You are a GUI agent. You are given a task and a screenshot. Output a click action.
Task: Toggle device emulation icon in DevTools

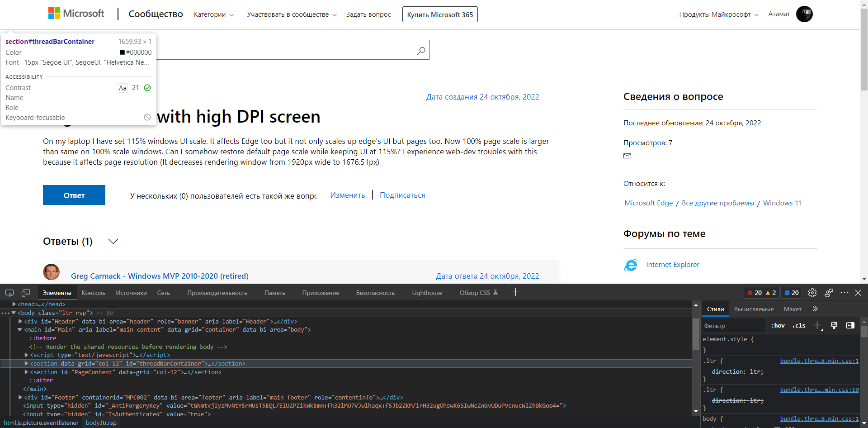(26, 293)
